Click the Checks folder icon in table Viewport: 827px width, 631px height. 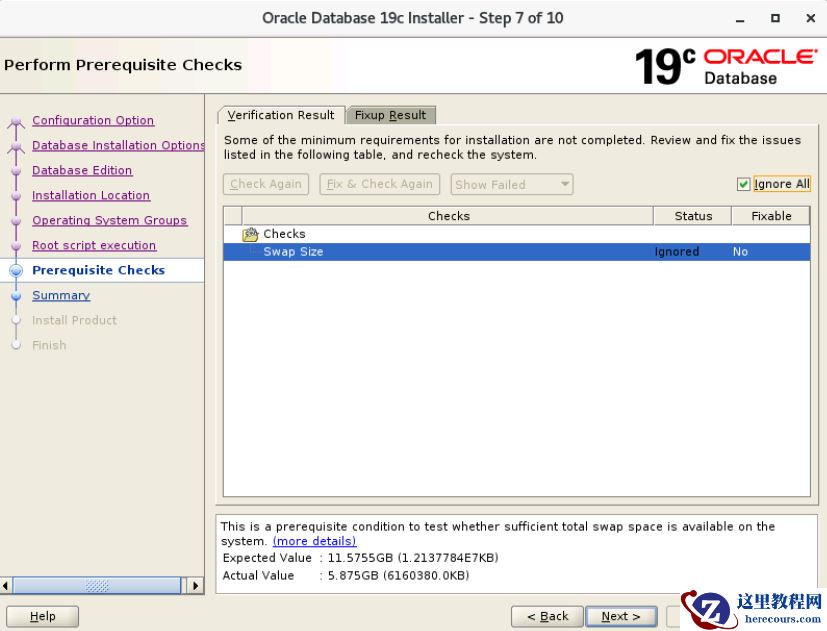tap(250, 234)
